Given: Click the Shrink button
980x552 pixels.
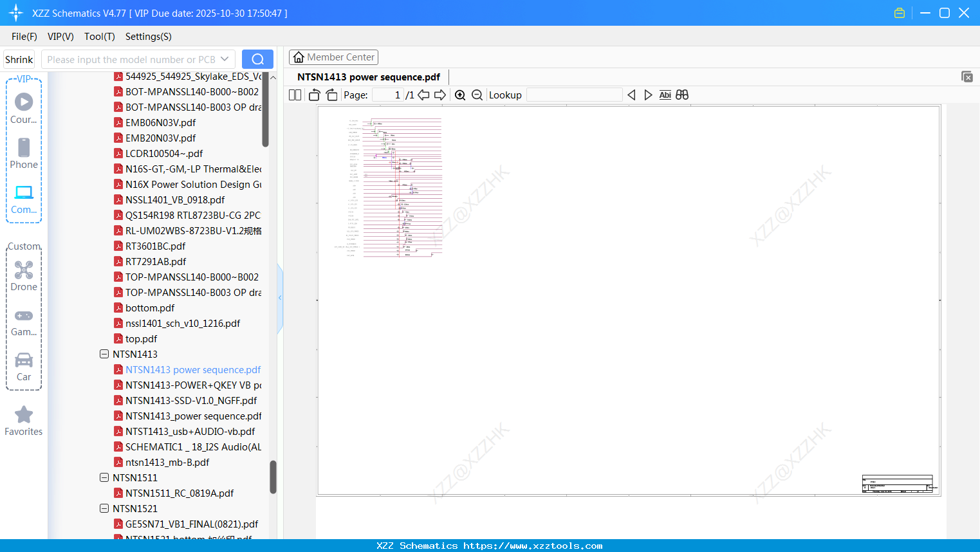Looking at the screenshot, I should tap(19, 59).
